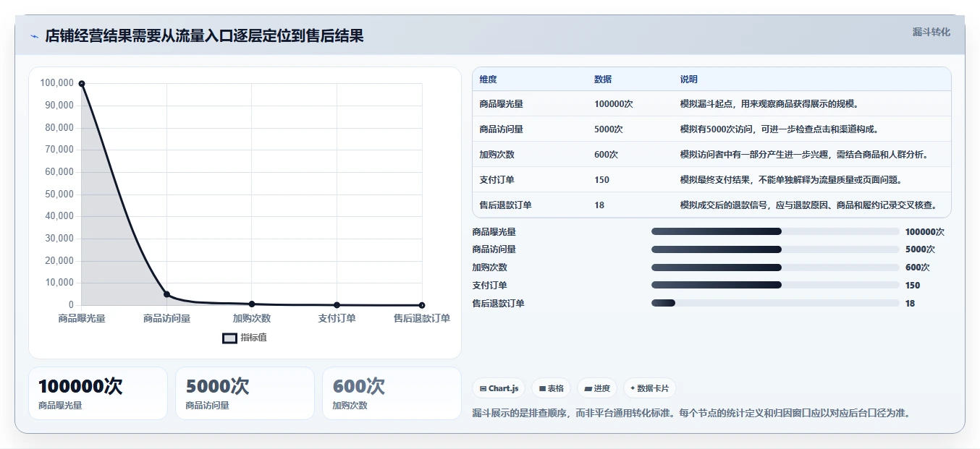Click the 加购次数 data point on the chart
The image size is (980, 449).
(252, 304)
